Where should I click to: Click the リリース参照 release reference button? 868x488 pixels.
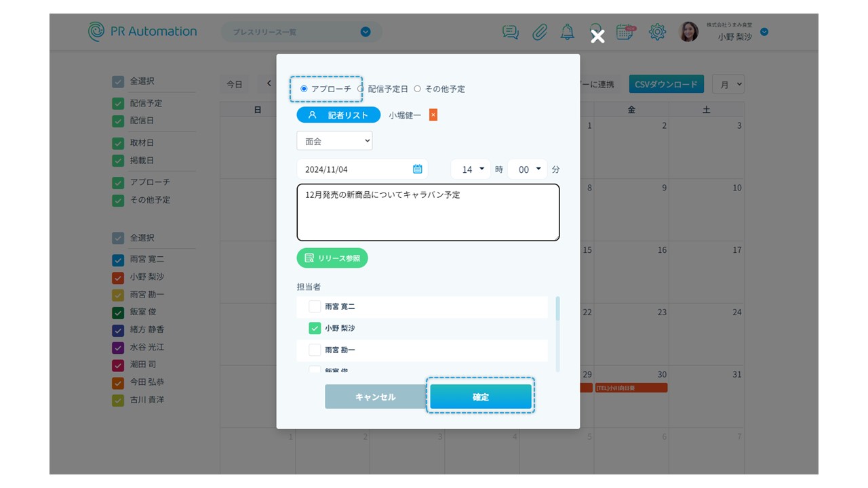[332, 258]
